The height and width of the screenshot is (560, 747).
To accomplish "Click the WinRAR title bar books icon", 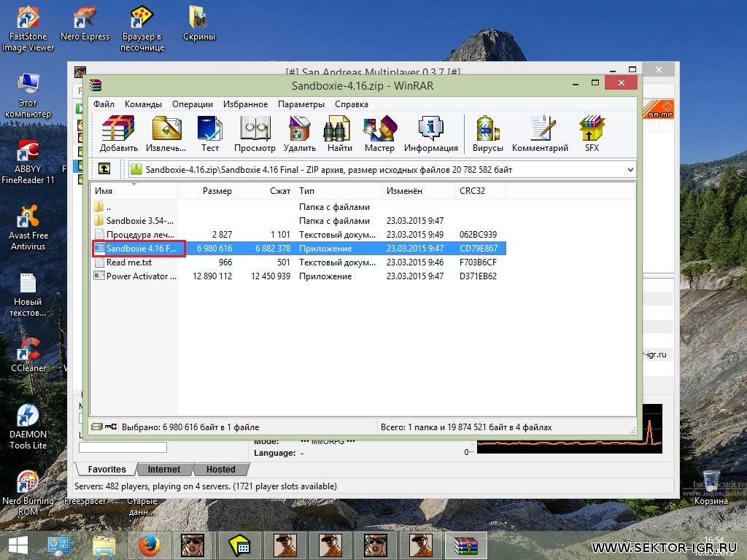I will coord(96,85).
